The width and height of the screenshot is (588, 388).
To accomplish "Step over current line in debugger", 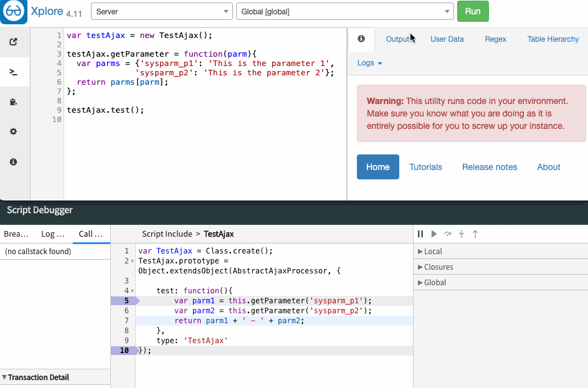I will coord(447,234).
